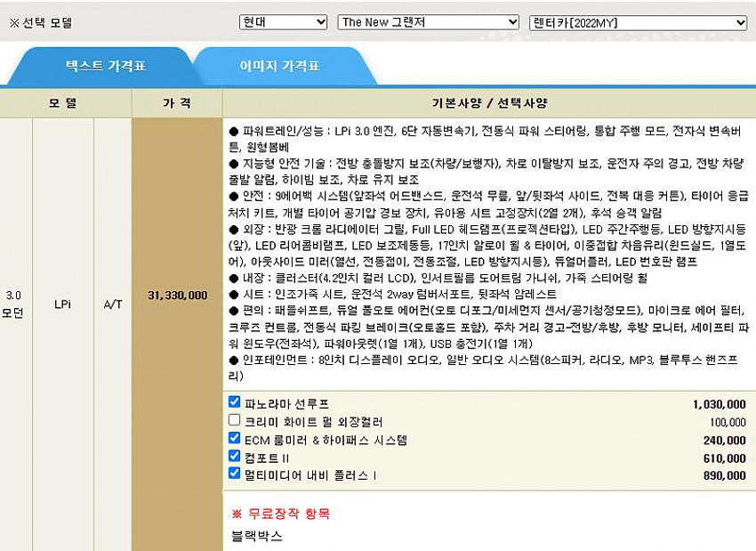
Task: Open the 렌터카[2022MY] trim dropdown
Action: (x=637, y=22)
